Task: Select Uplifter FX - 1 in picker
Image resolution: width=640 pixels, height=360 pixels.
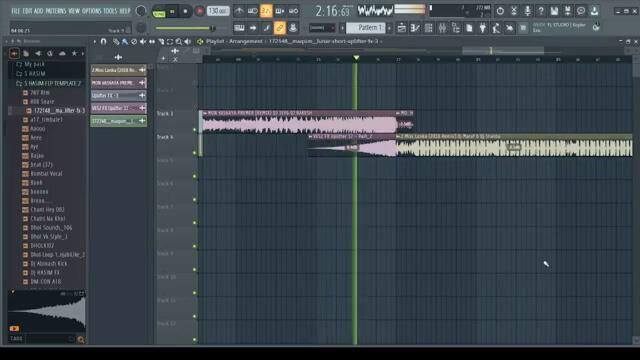Action: 118,96
